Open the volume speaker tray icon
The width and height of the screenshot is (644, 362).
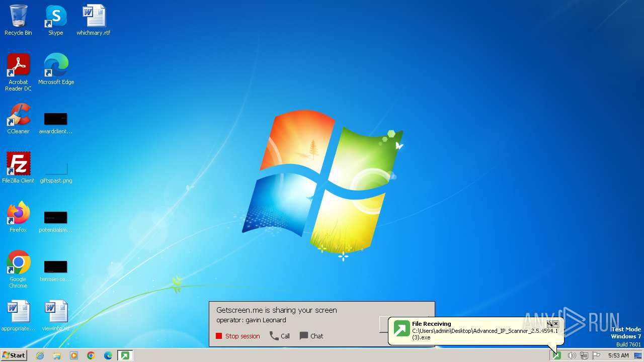572,355
